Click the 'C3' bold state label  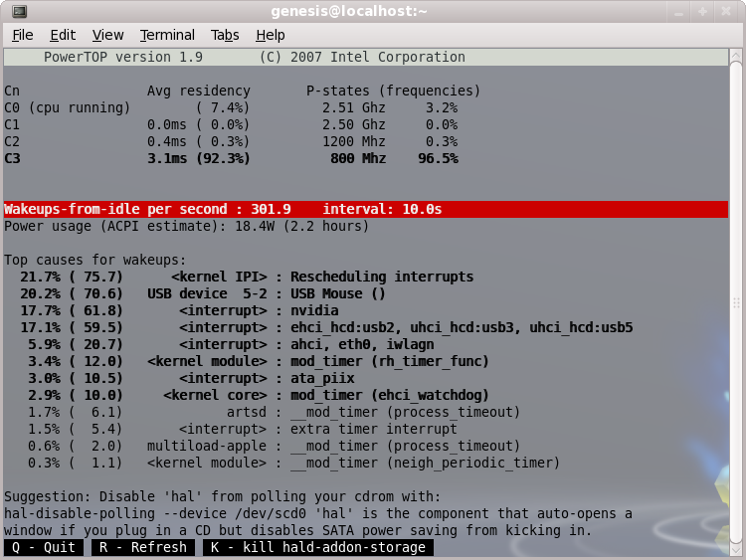tap(12, 158)
